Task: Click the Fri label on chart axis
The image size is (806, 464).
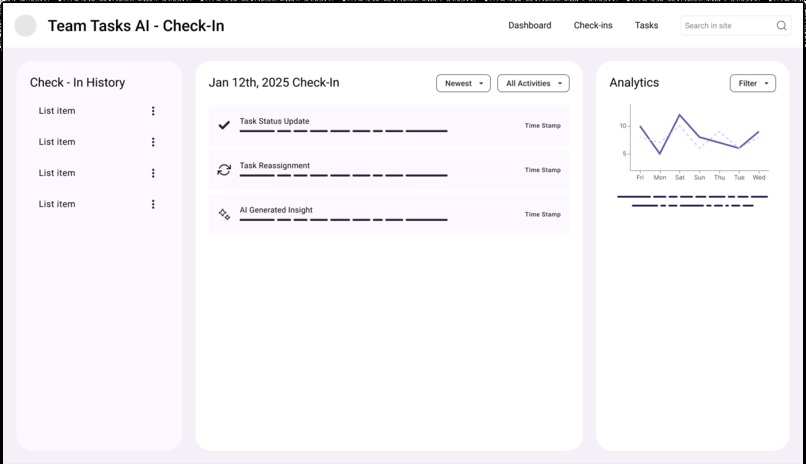Action: point(640,177)
